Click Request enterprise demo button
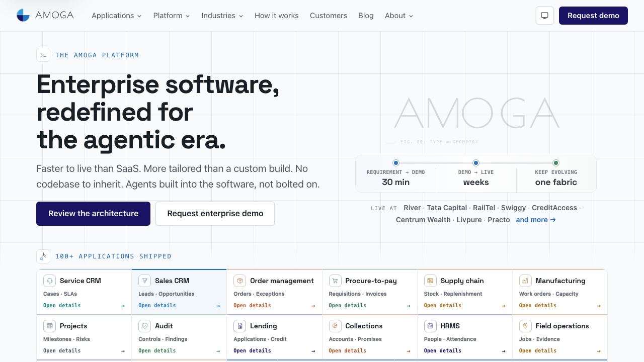Viewport: 644px width, 362px height. 215,214
